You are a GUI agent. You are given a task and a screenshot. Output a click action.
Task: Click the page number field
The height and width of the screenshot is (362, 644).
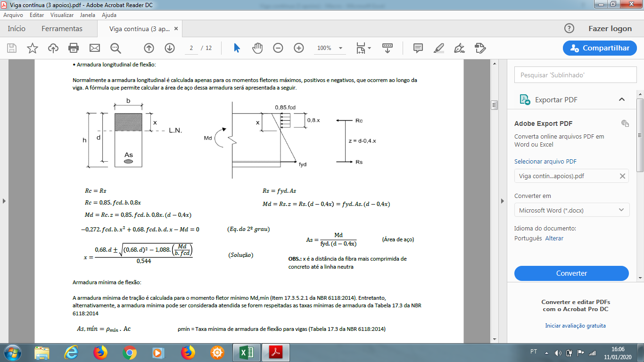click(191, 48)
